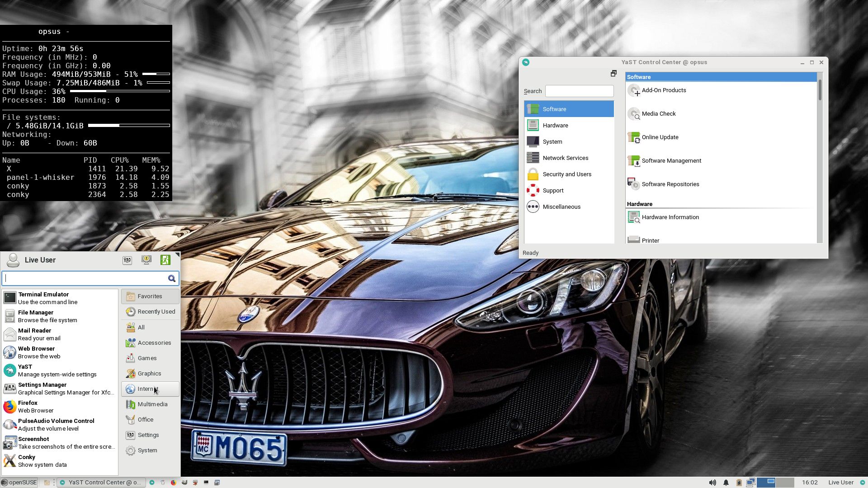Switch to the second workspace
Viewport: 868px width, 488px height.
pyautogui.click(x=785, y=483)
